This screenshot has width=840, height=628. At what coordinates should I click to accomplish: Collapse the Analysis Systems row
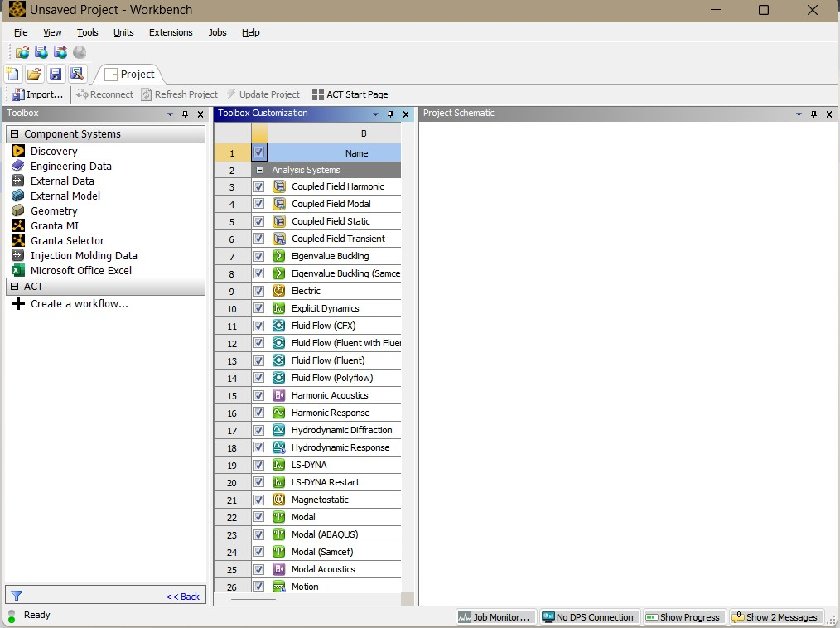(260, 170)
